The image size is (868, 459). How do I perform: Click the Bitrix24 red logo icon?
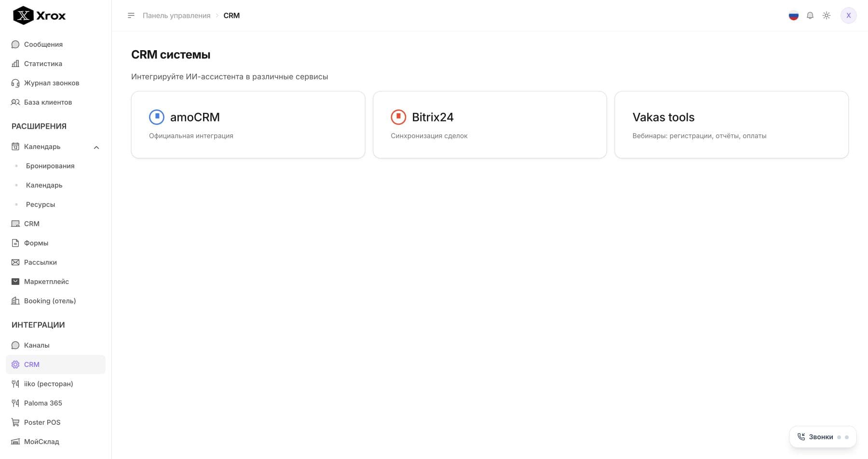(x=398, y=117)
